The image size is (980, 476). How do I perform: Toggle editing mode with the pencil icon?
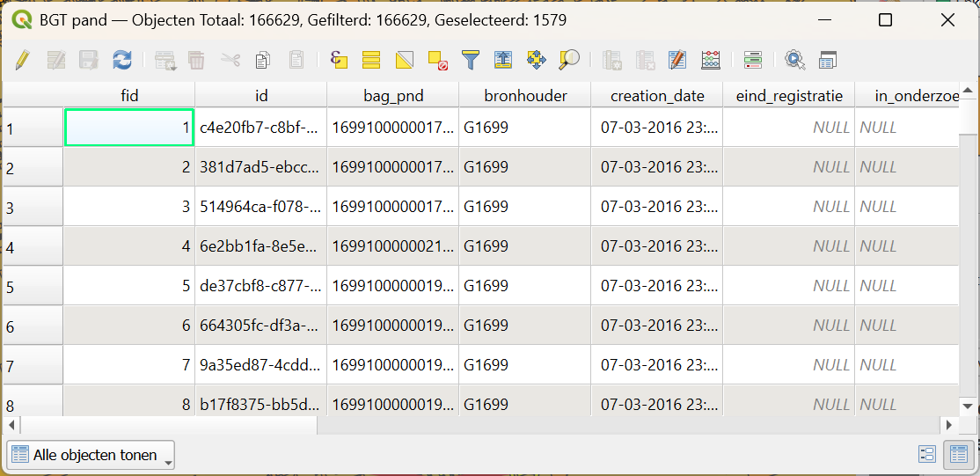[x=23, y=60]
